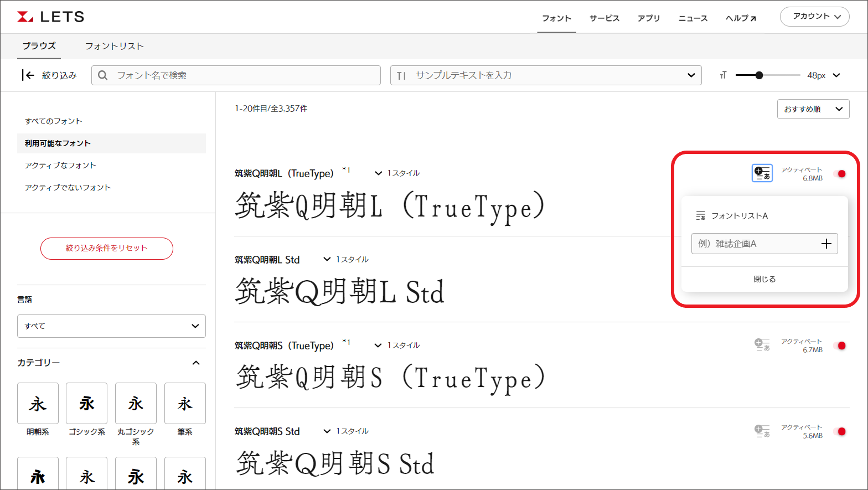Click the 筑紫Q明朝S (TrueType) large preview
868x490 pixels.
click(391, 378)
